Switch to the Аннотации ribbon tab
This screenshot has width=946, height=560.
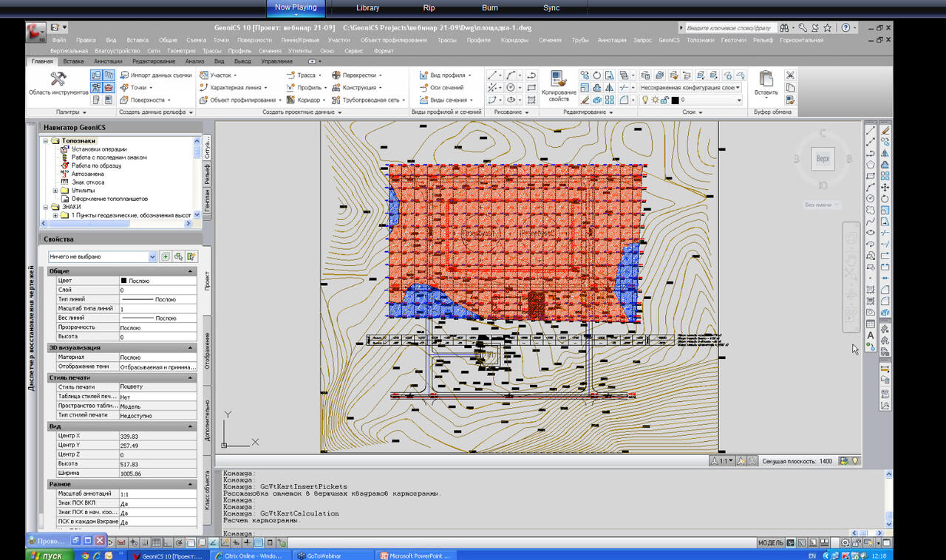coord(109,61)
